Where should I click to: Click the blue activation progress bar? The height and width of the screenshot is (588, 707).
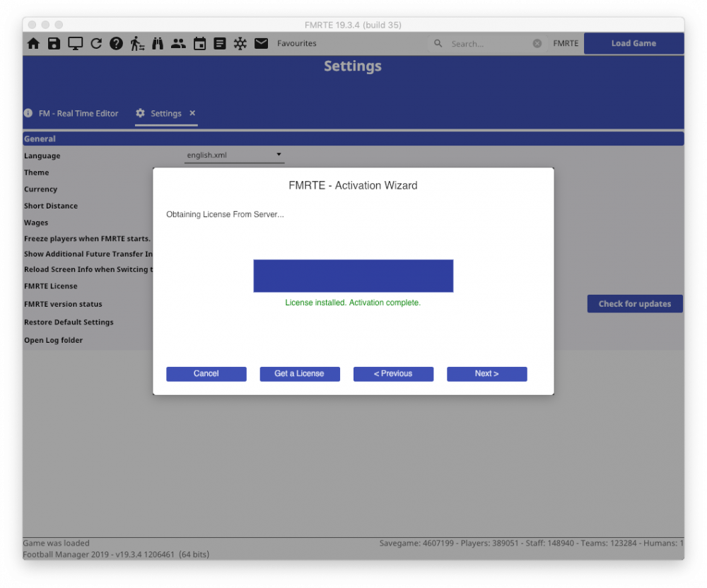353,276
